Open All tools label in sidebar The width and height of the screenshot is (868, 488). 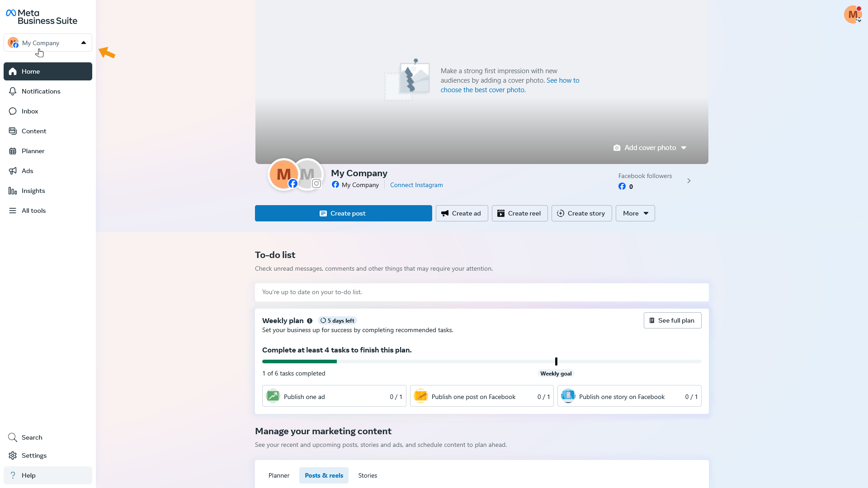click(34, 211)
